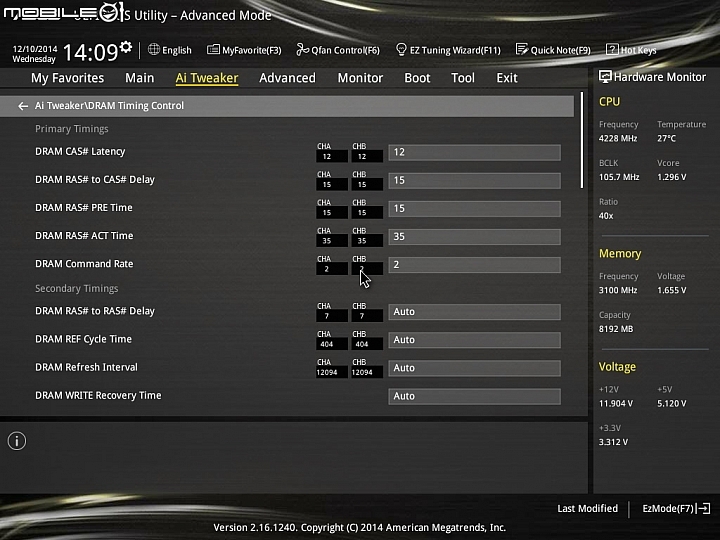The image size is (720, 540).
Task: Click the EZ Tuning Wizard bulb icon
Action: (401, 50)
